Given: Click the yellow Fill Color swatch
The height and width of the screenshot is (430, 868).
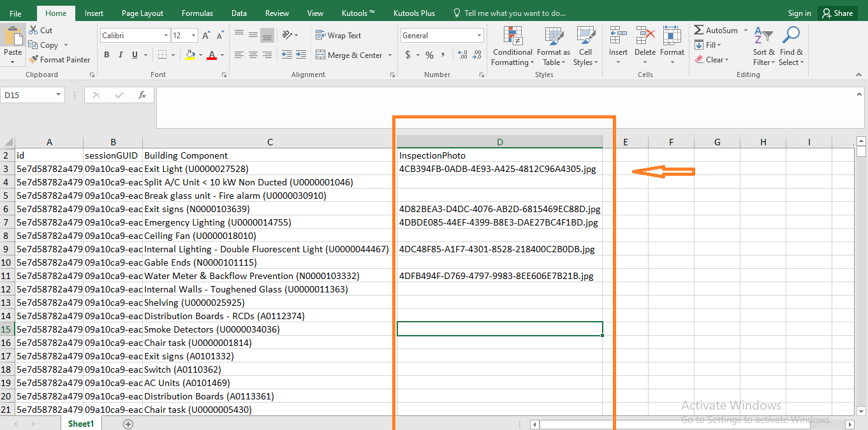Looking at the screenshot, I should 190,55.
